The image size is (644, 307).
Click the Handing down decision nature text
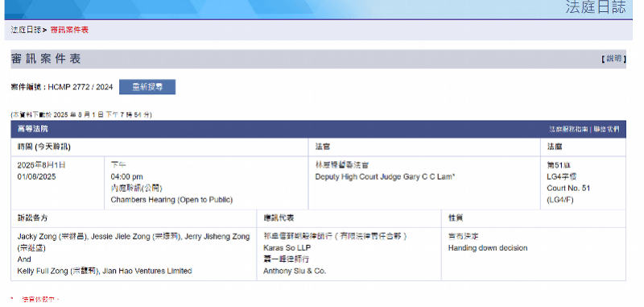(x=488, y=248)
